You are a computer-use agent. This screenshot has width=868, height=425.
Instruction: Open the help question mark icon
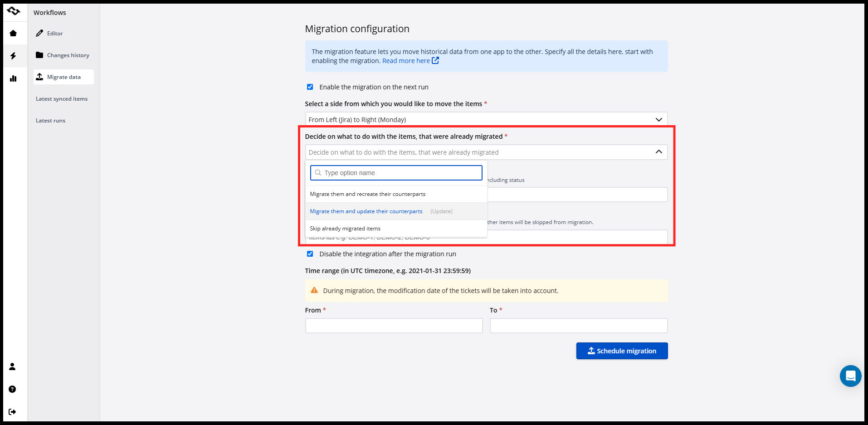click(x=12, y=389)
